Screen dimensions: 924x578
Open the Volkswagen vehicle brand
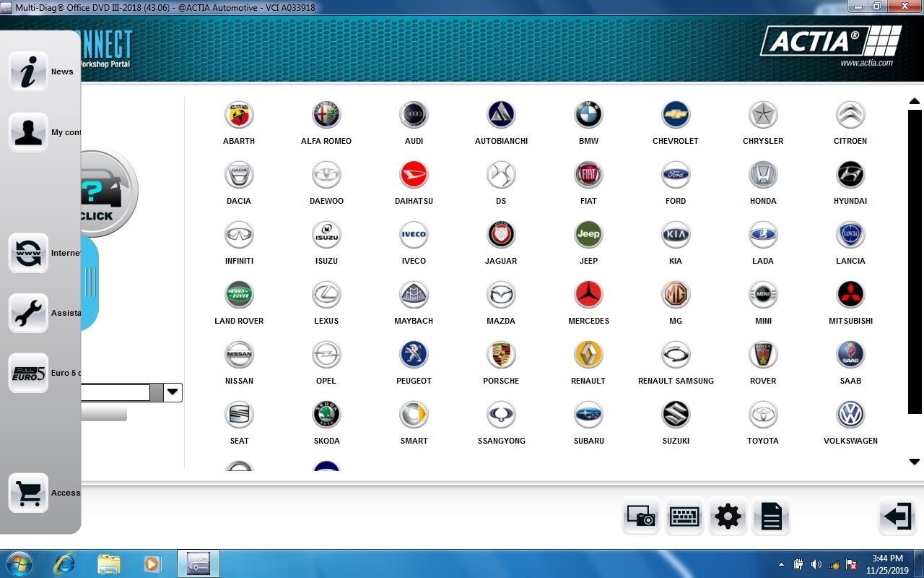[850, 415]
